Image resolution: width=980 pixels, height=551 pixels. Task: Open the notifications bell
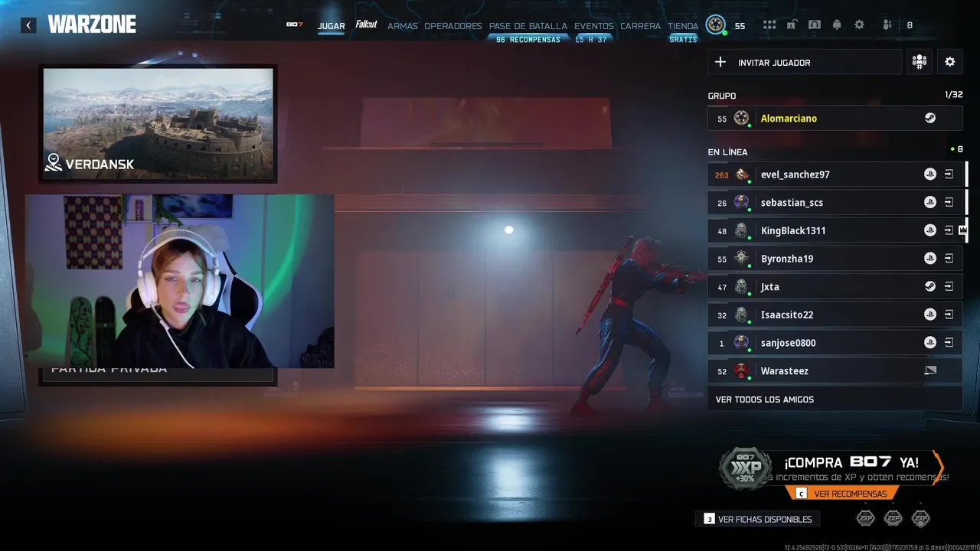point(837,25)
